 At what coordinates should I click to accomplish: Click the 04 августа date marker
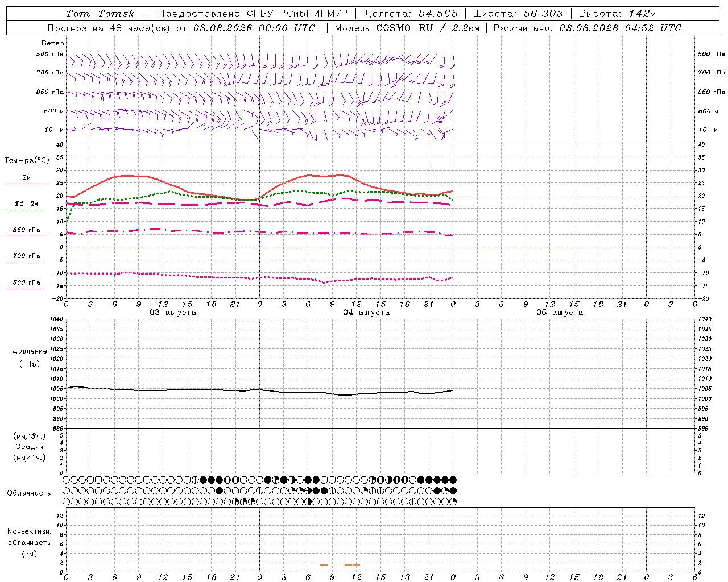[x=366, y=313]
